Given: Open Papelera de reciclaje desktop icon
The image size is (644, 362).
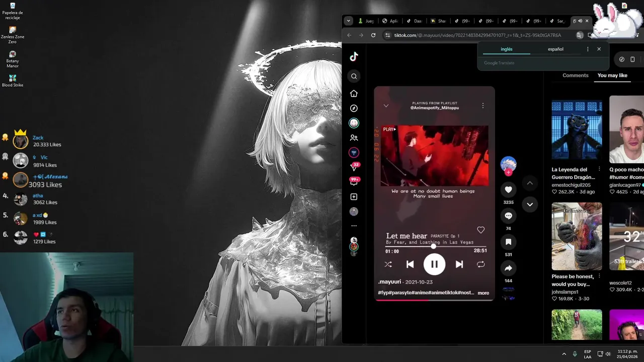Looking at the screenshot, I should (13, 11).
